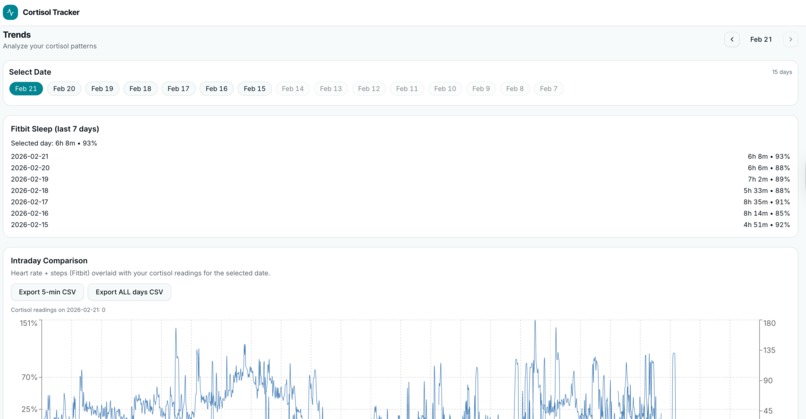Select the Feb 18 date pill
This screenshot has height=419, width=806.
(140, 88)
